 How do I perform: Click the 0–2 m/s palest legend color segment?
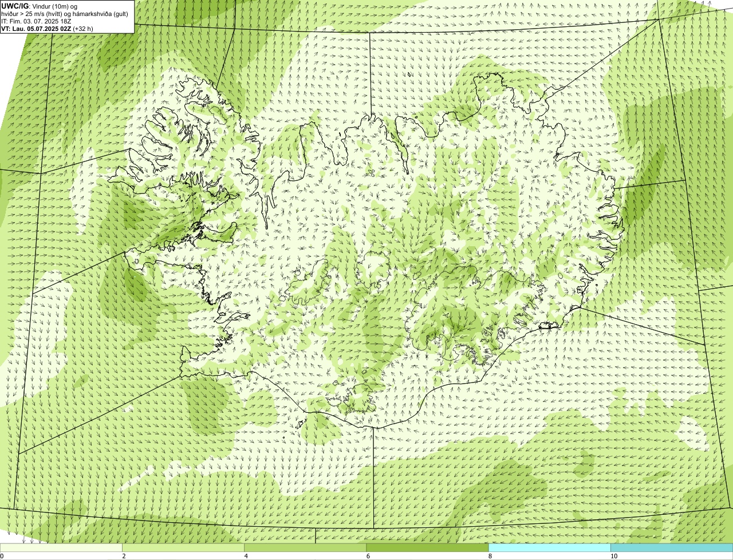pyautogui.click(x=61, y=547)
